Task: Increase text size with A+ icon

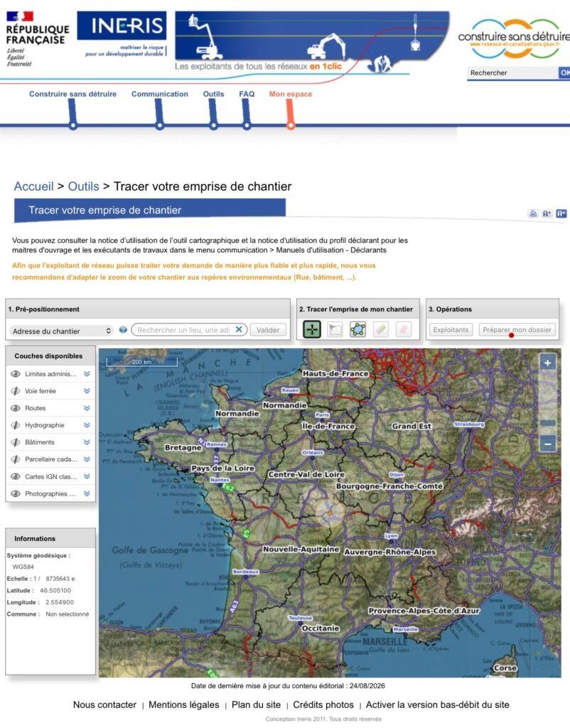Action: point(547,213)
